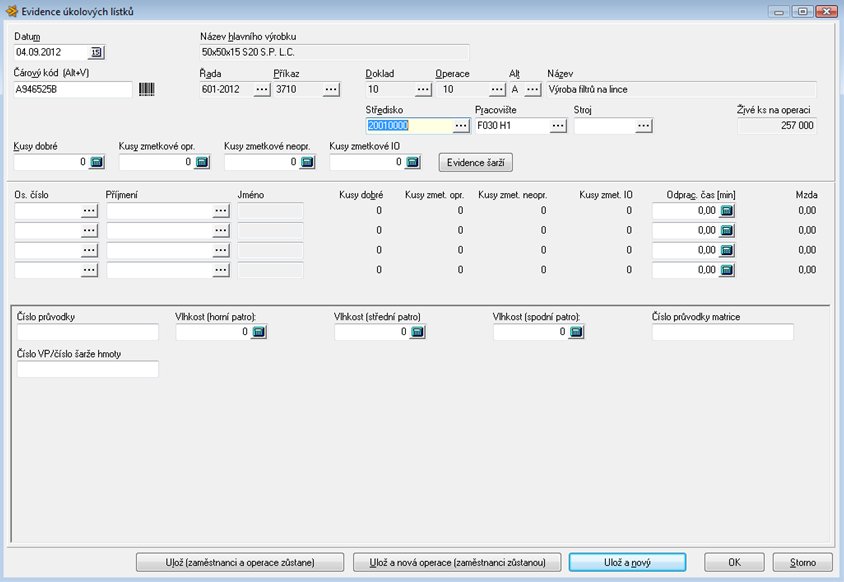Click the product name 50x50x15 S20 S.P. L.C.
Screen dimensions: 844x582
pos(334,52)
